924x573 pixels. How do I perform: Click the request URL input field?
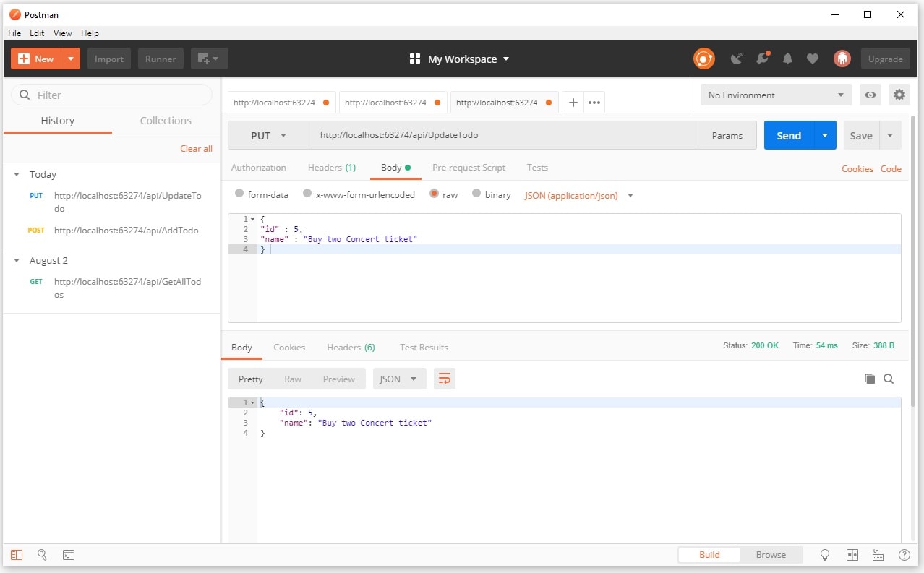tap(504, 135)
